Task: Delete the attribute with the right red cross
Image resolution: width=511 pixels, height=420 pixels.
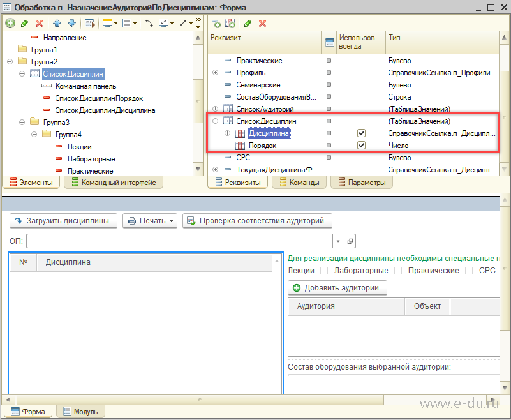Action: click(262, 23)
